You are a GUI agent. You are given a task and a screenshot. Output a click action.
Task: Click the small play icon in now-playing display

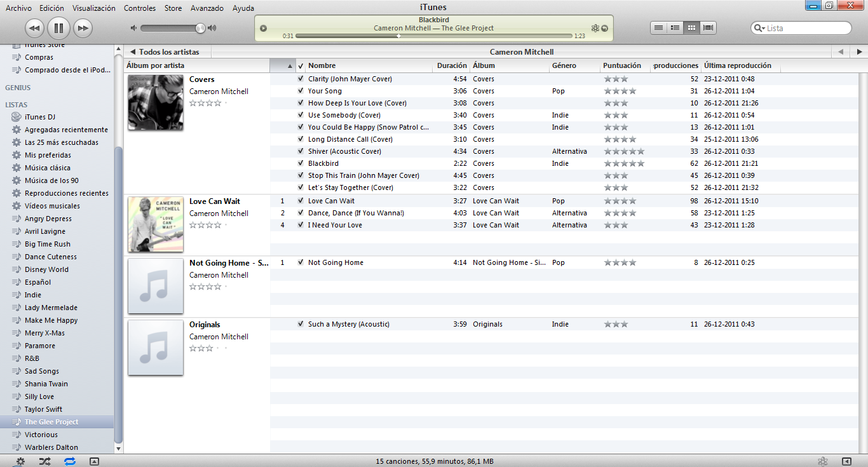coord(264,28)
